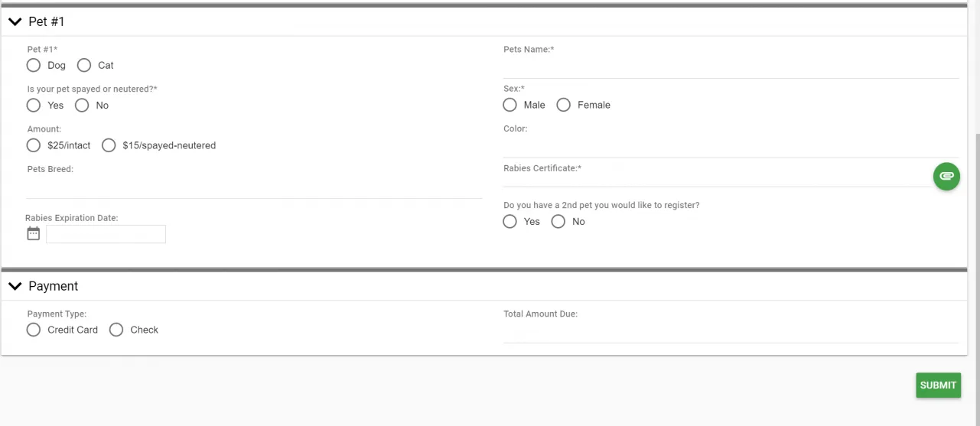This screenshot has width=980, height=426.
Task: Choose No for registering a 2nd pet
Action: pos(558,222)
